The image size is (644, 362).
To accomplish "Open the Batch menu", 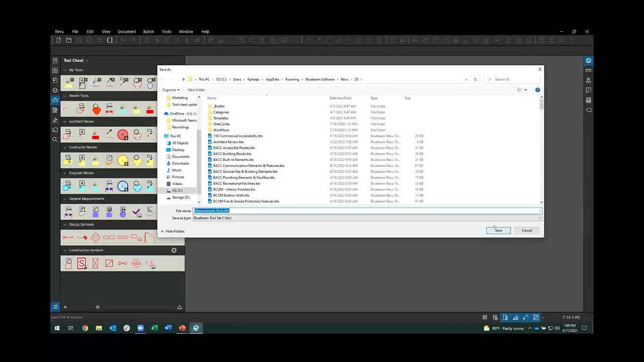I will pos(148,32).
